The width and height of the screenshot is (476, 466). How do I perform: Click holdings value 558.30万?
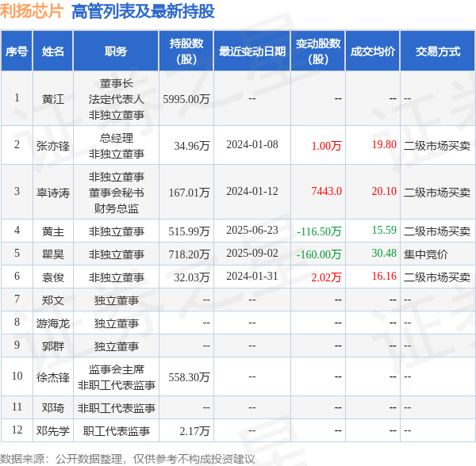tap(189, 377)
